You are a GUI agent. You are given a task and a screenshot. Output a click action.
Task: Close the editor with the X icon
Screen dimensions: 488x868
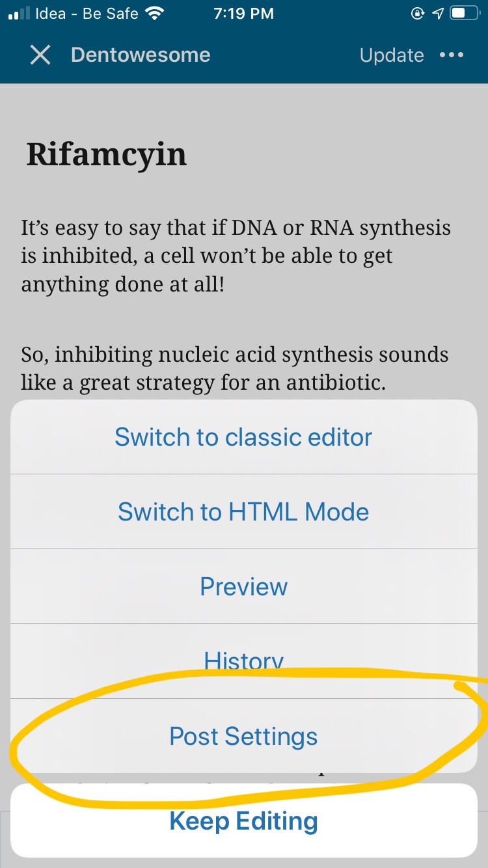40,55
